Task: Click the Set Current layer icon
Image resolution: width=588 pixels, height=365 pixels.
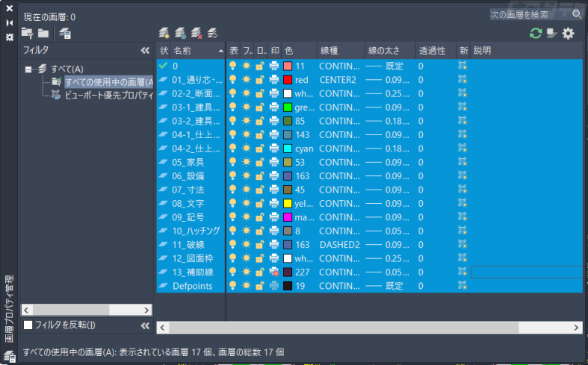Action: click(213, 33)
